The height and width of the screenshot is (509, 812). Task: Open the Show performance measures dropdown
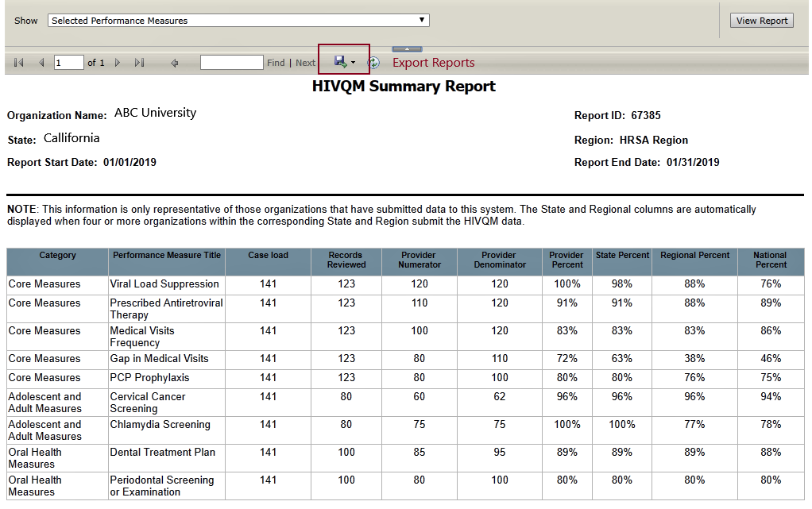pos(238,21)
